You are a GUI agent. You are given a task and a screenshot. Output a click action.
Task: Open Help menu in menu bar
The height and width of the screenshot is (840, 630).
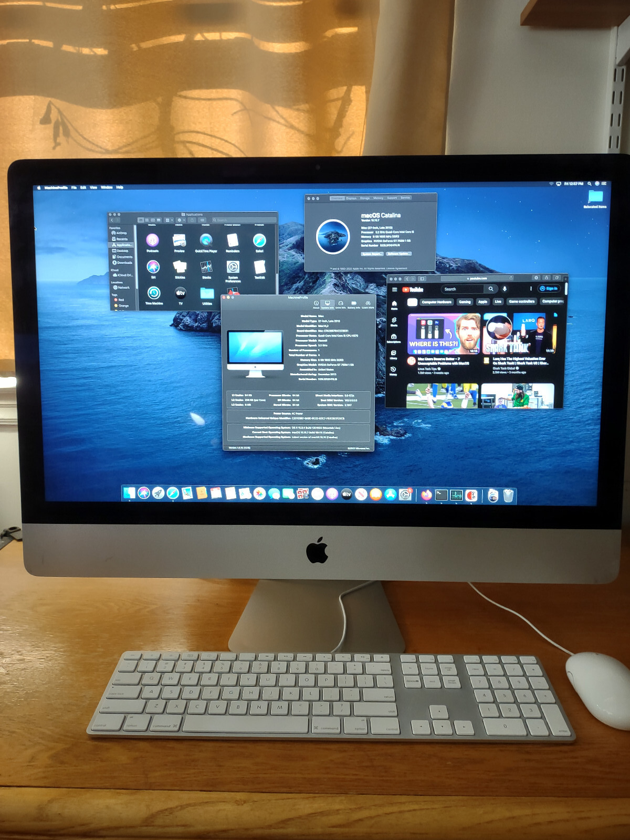120,187
